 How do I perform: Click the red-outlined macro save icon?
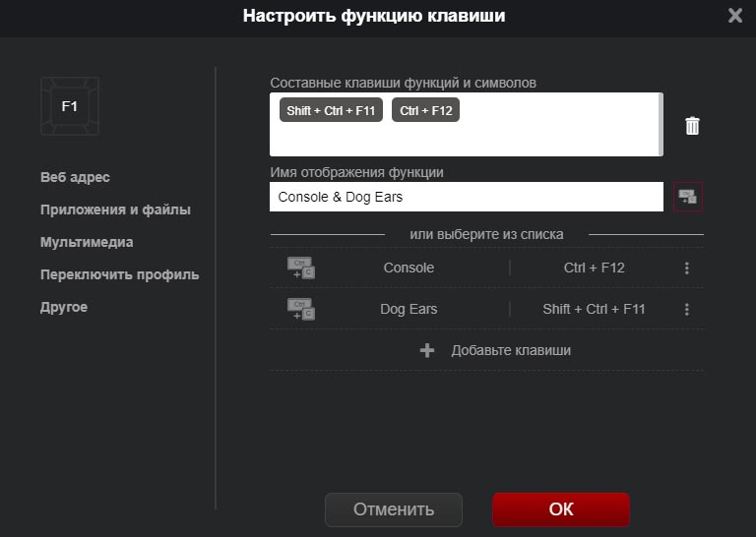(688, 197)
